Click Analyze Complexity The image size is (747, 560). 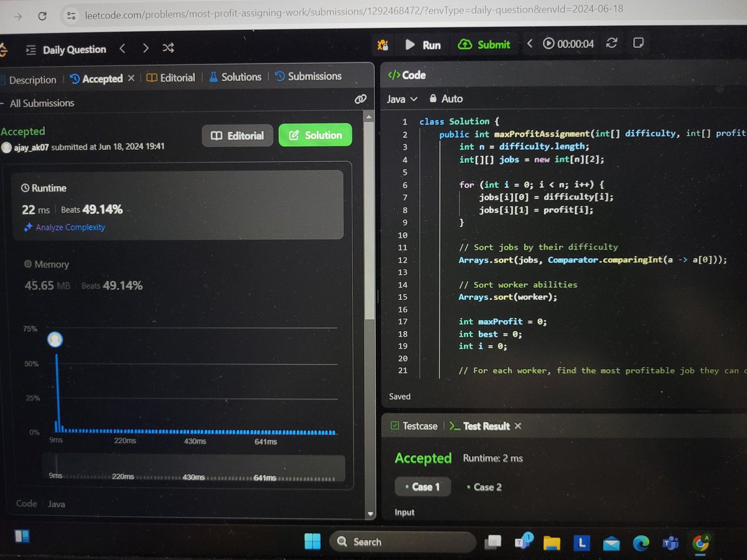pos(64,228)
